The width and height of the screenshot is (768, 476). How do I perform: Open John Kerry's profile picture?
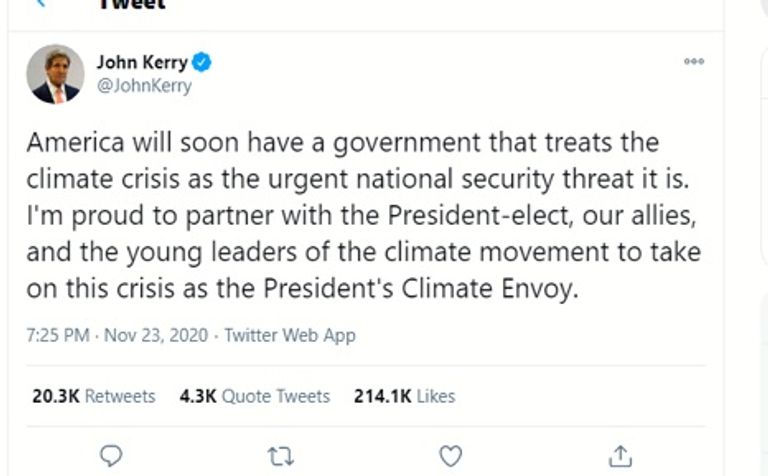55,74
